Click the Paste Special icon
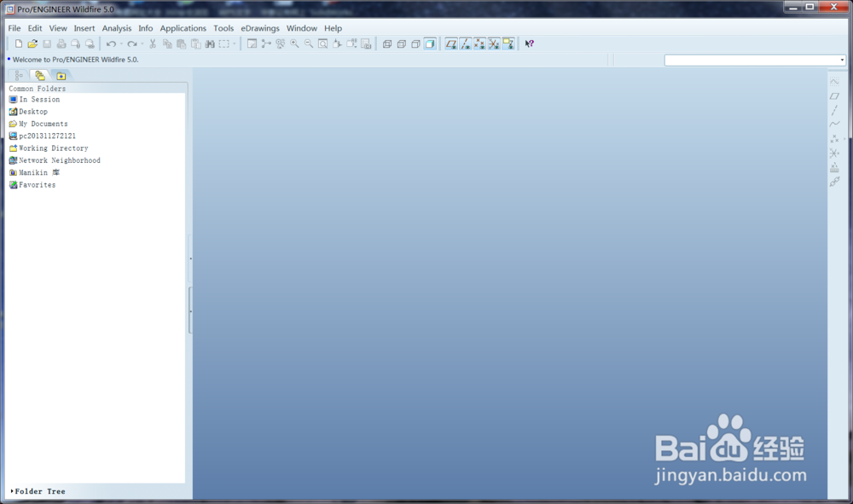 196,44
